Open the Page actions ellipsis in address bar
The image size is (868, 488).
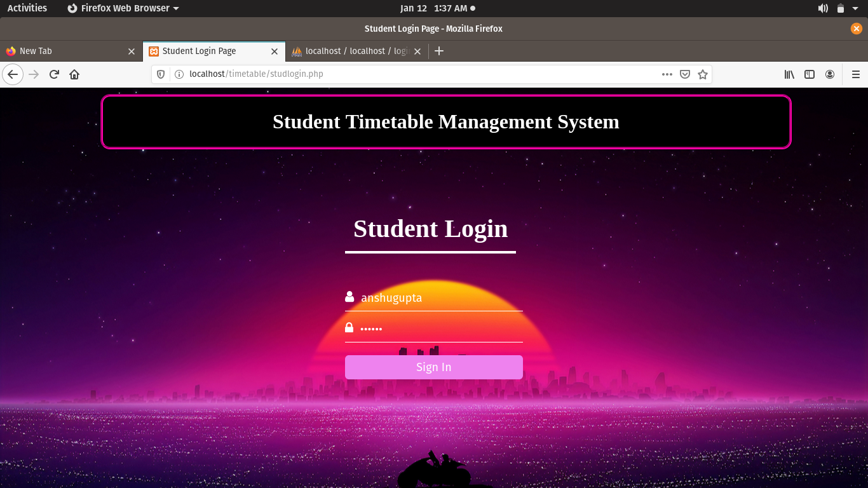667,74
